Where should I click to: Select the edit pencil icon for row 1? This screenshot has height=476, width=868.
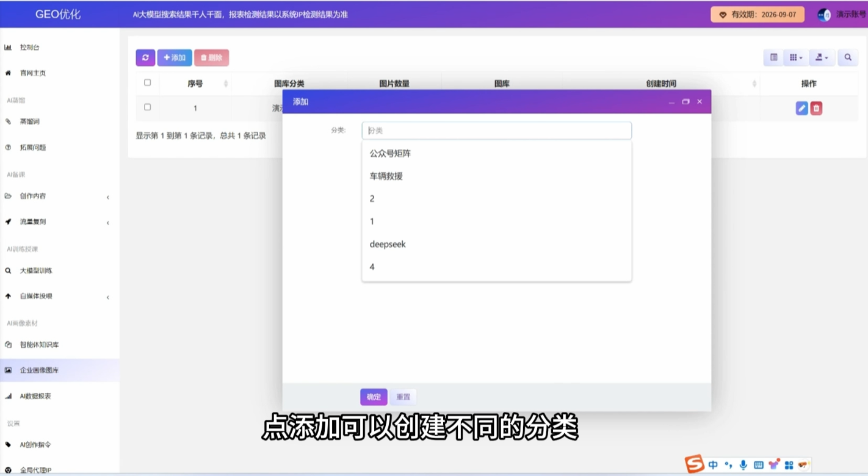(x=801, y=107)
